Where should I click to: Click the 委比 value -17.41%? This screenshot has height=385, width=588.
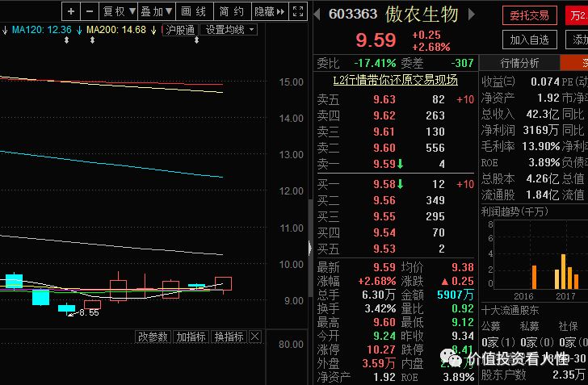375,63
